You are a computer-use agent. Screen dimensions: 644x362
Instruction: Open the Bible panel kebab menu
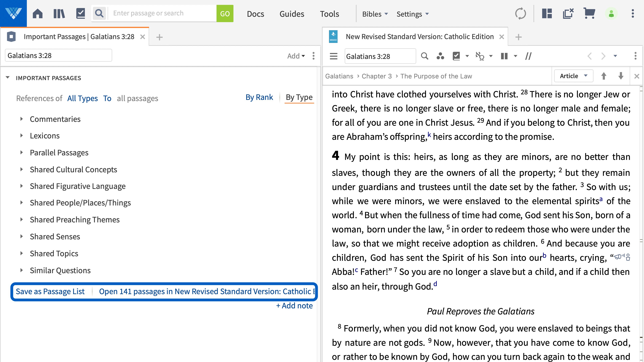pyautogui.click(x=635, y=56)
